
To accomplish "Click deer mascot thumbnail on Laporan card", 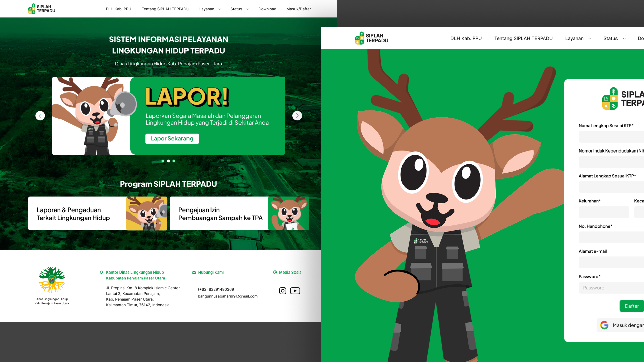I will tap(147, 214).
